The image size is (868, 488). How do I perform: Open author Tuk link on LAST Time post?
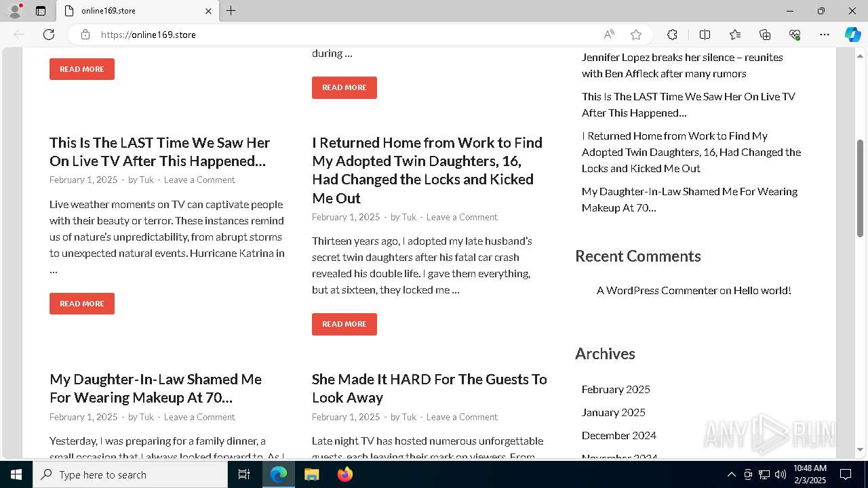146,180
